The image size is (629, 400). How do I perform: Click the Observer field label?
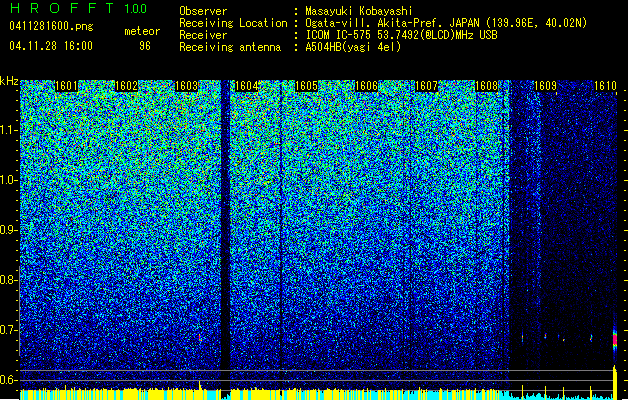(x=203, y=11)
